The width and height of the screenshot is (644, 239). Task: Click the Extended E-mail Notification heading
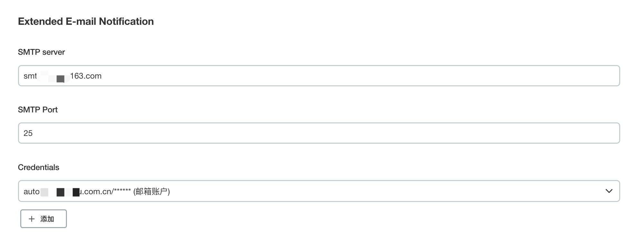(x=86, y=21)
